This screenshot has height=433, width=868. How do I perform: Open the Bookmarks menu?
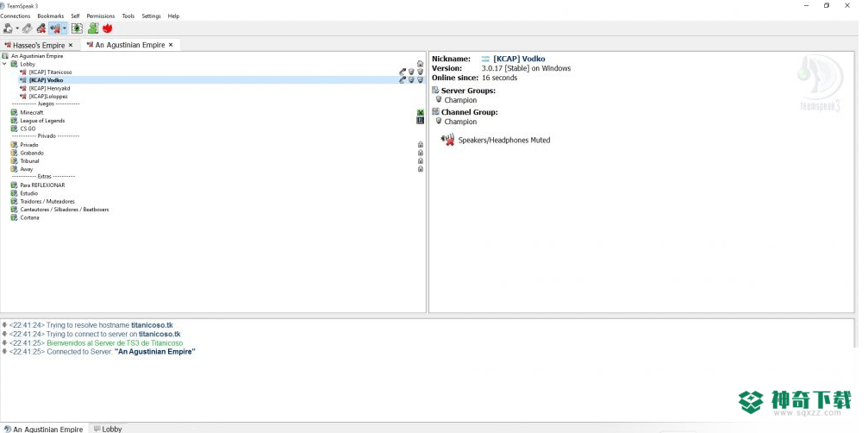pyautogui.click(x=50, y=16)
